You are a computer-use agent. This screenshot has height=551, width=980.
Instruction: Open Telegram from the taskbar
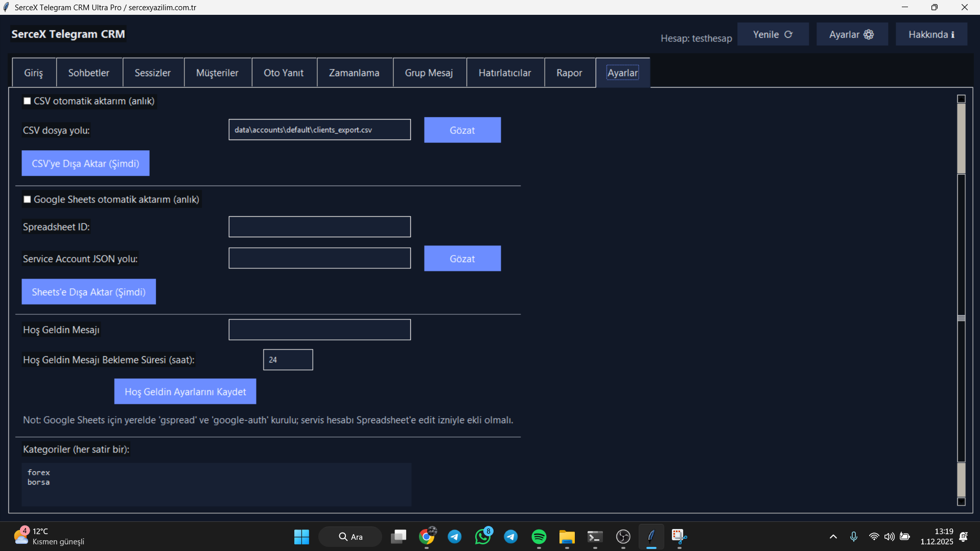point(454,537)
